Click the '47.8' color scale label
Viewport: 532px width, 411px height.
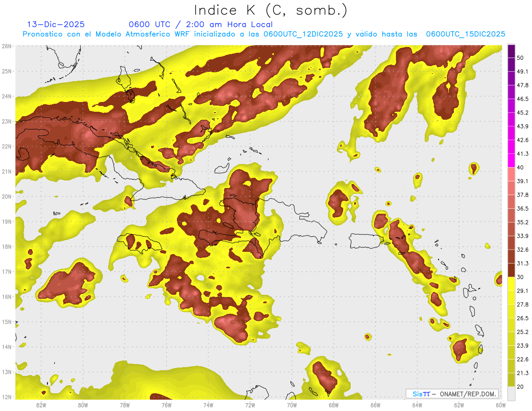tap(523, 86)
